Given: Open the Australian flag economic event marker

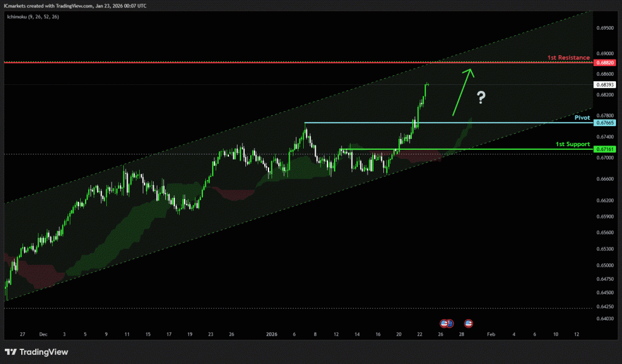Looking at the screenshot, I should point(449,323).
